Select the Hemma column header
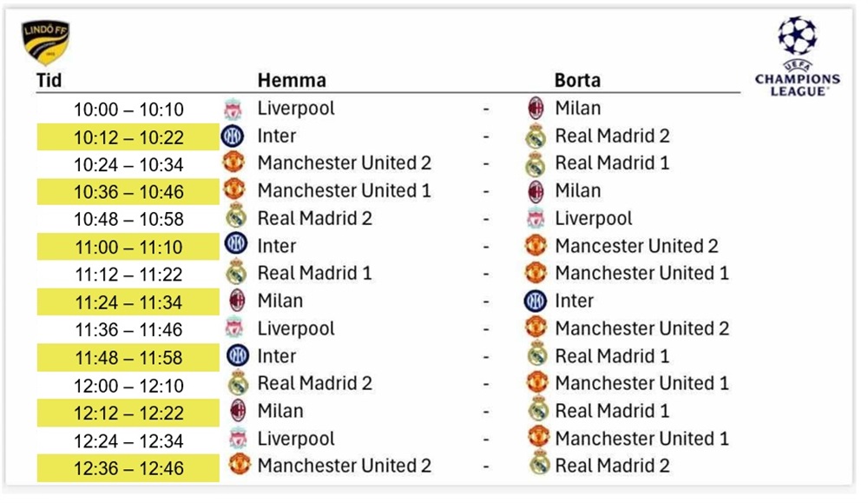The width and height of the screenshot is (868, 503). [x=292, y=81]
